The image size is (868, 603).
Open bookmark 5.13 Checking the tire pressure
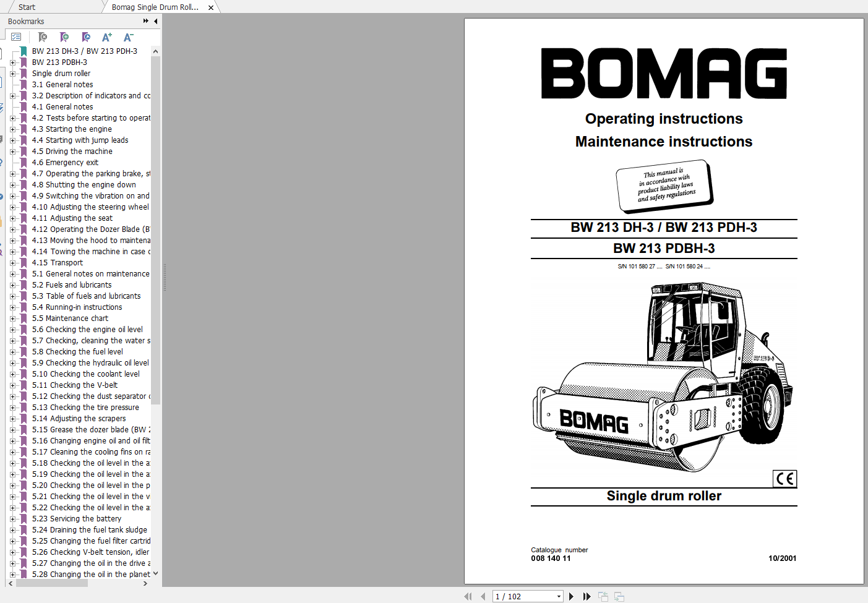(85, 408)
